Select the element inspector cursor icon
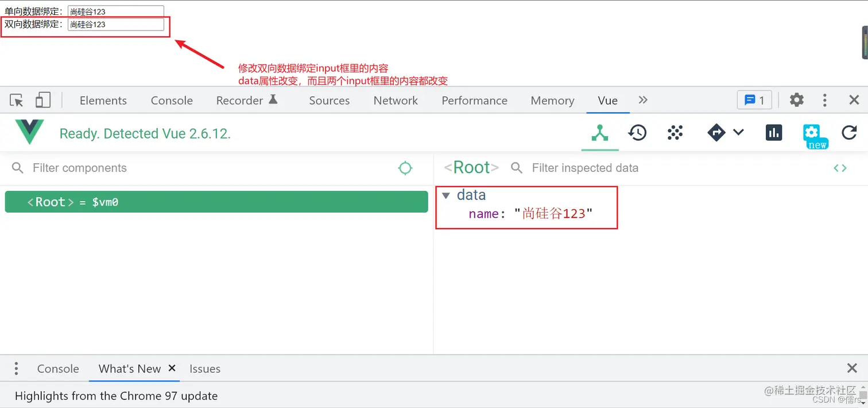The width and height of the screenshot is (868, 408). tap(16, 100)
